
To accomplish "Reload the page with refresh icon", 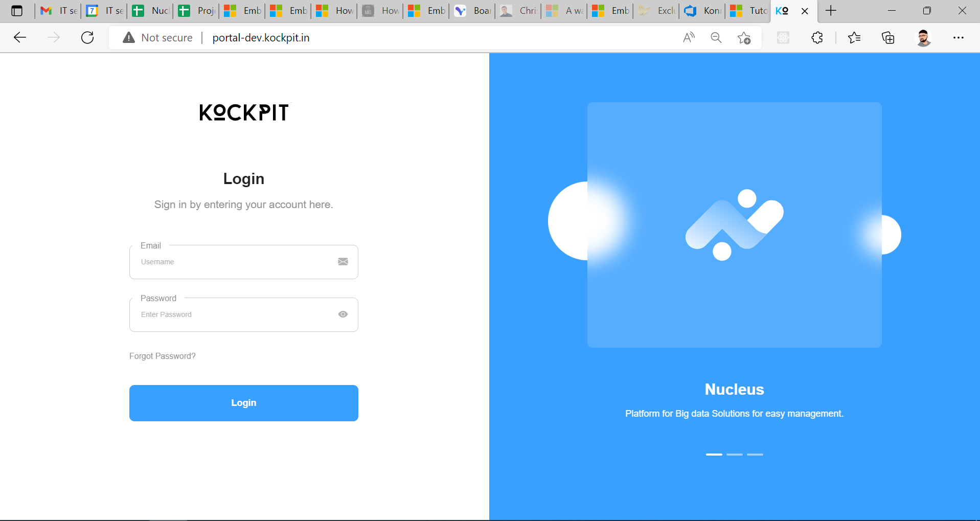I will (x=87, y=37).
